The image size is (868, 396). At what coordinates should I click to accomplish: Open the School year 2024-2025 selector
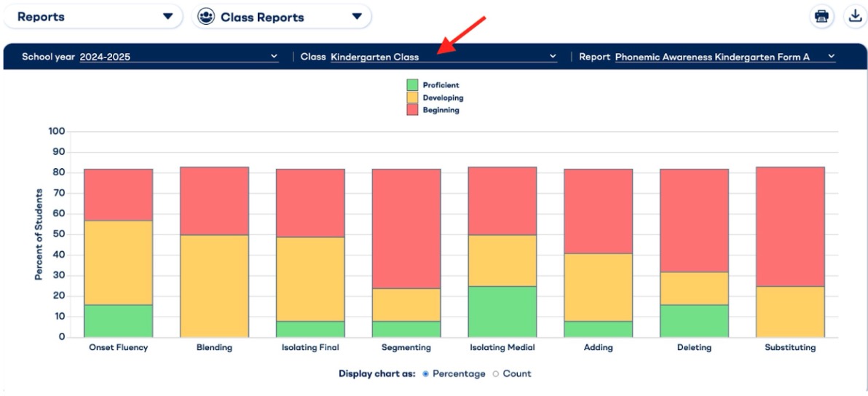click(x=179, y=56)
